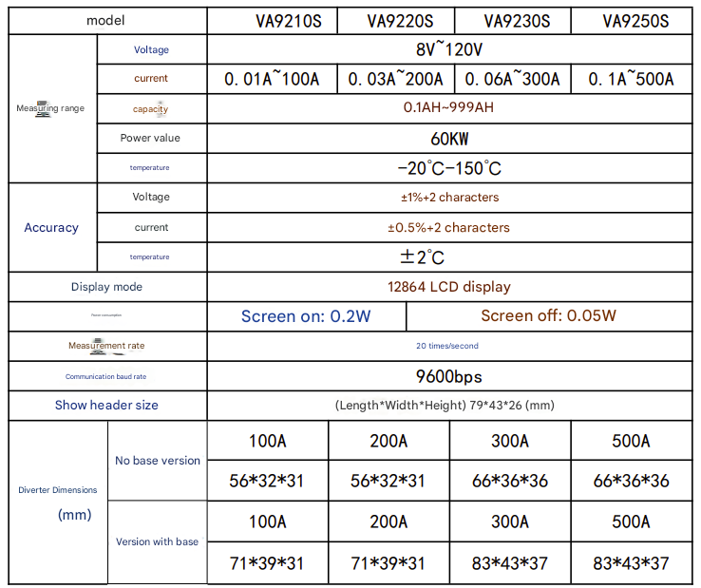This screenshot has height=588, width=701.
Task: Click 'Screen on: 0.2W' cell
Action: coord(306,316)
